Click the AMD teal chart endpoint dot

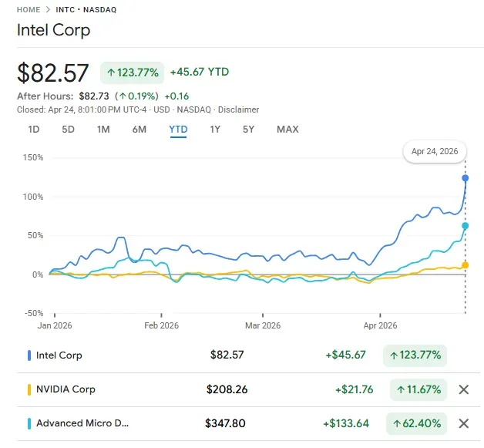(x=466, y=226)
